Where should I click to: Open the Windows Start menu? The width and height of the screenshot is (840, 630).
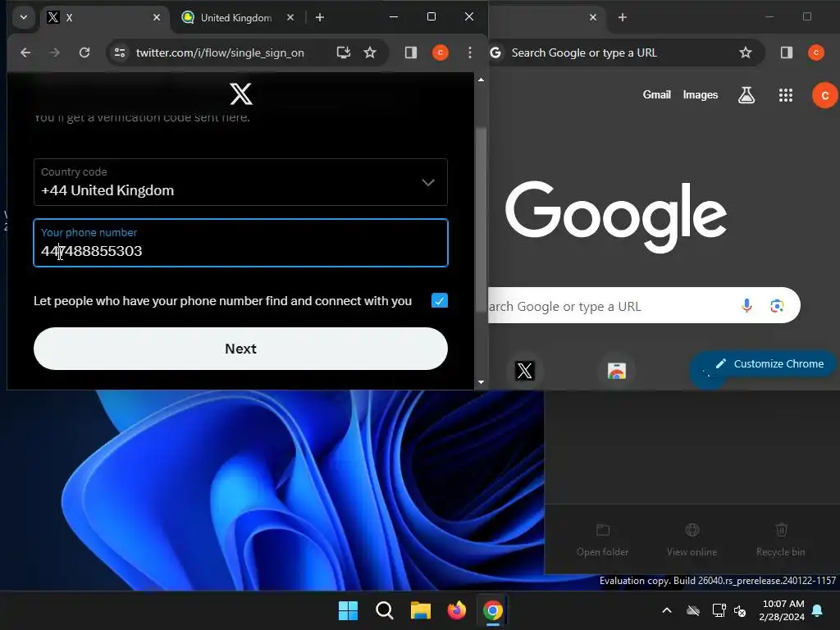coord(348,610)
